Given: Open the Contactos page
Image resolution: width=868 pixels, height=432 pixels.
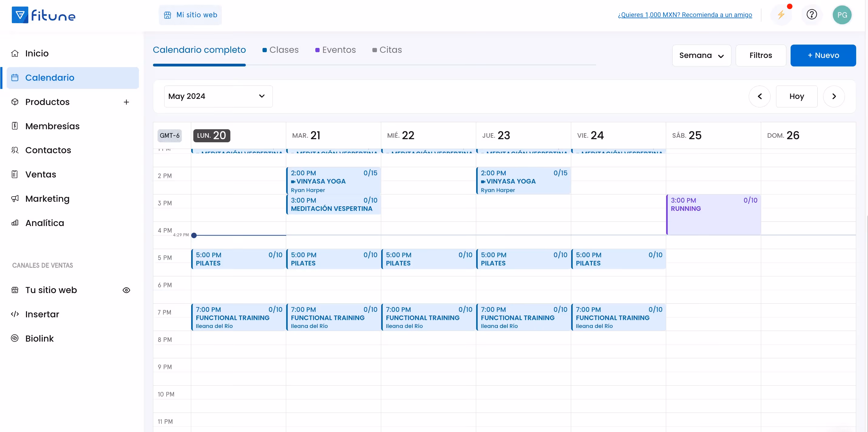Looking at the screenshot, I should coord(48,150).
